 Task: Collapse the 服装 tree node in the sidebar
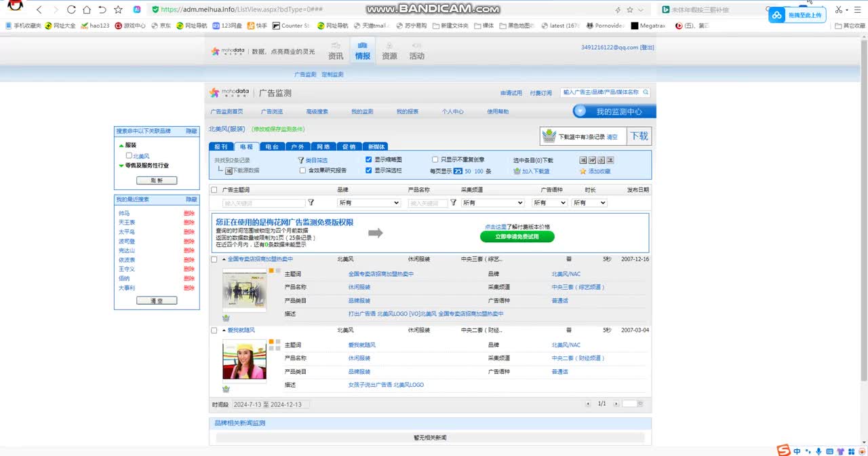[121, 145]
